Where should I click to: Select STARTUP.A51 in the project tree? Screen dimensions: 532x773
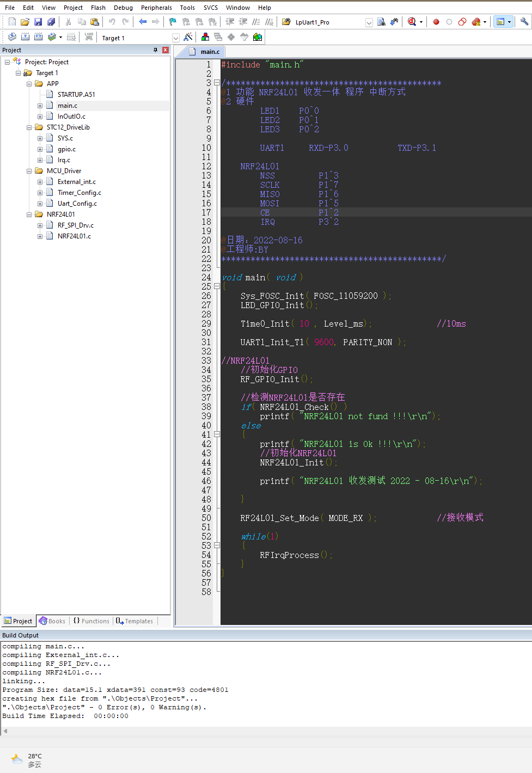click(76, 95)
